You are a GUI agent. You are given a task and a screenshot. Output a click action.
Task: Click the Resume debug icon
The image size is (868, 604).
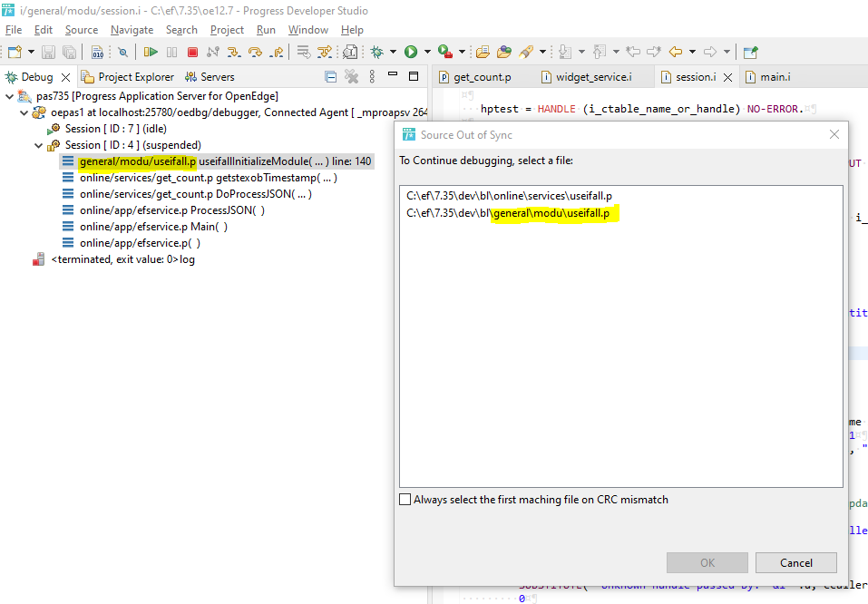[151, 52]
